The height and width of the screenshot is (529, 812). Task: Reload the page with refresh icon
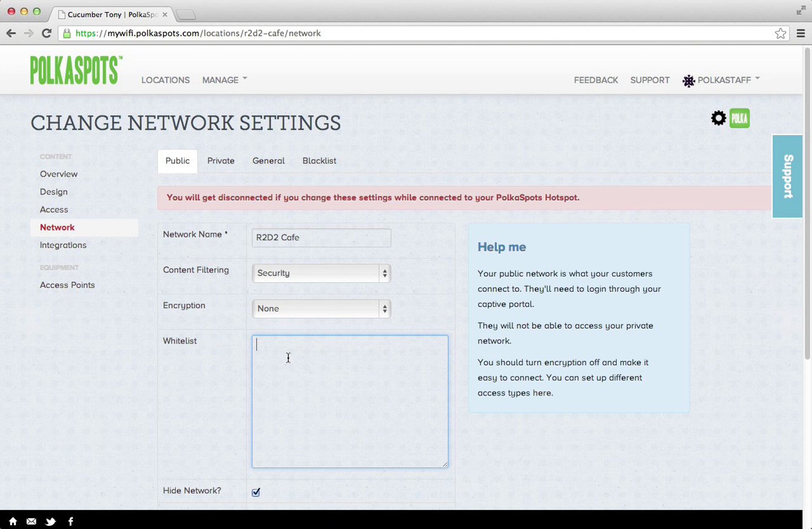tap(46, 33)
